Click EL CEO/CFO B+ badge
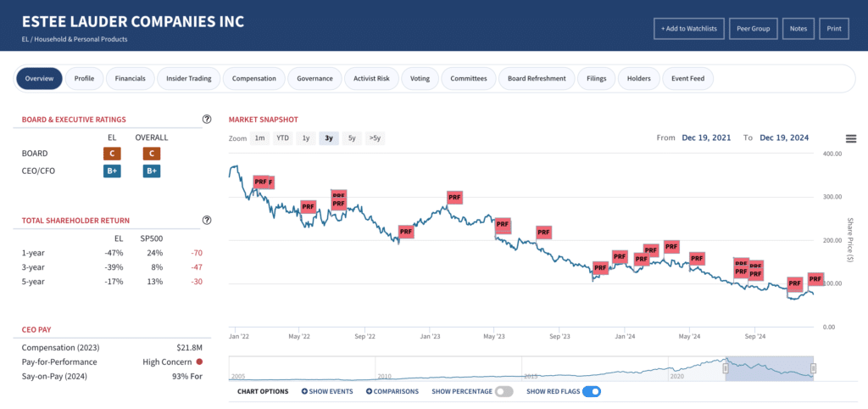The width and height of the screenshot is (868, 409). pos(112,171)
